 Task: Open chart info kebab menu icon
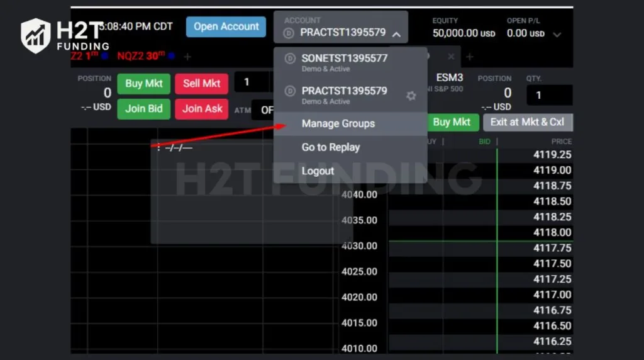pyautogui.click(x=158, y=147)
